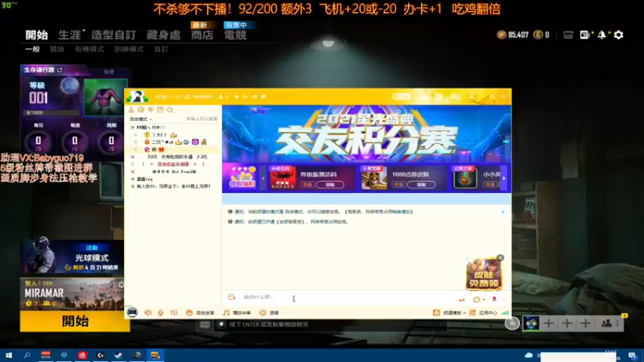Expand the 404 Not Found sub-channel
Image resolution: width=644 pixels, height=362 pixels.
coord(132,171)
